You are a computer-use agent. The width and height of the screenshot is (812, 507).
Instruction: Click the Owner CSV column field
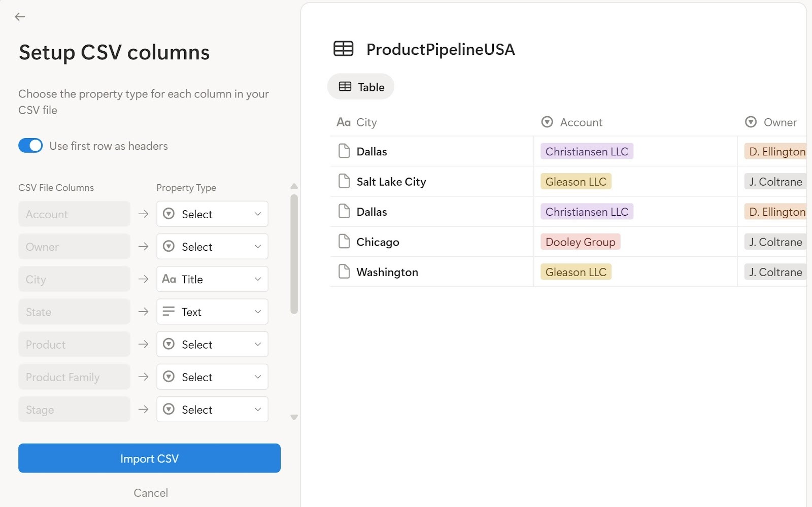click(74, 247)
